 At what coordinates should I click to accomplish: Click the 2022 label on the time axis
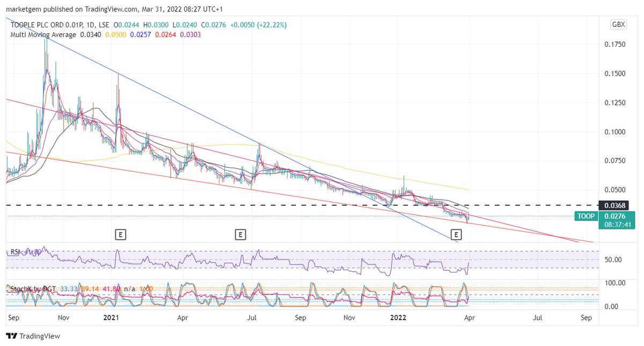tap(398, 318)
